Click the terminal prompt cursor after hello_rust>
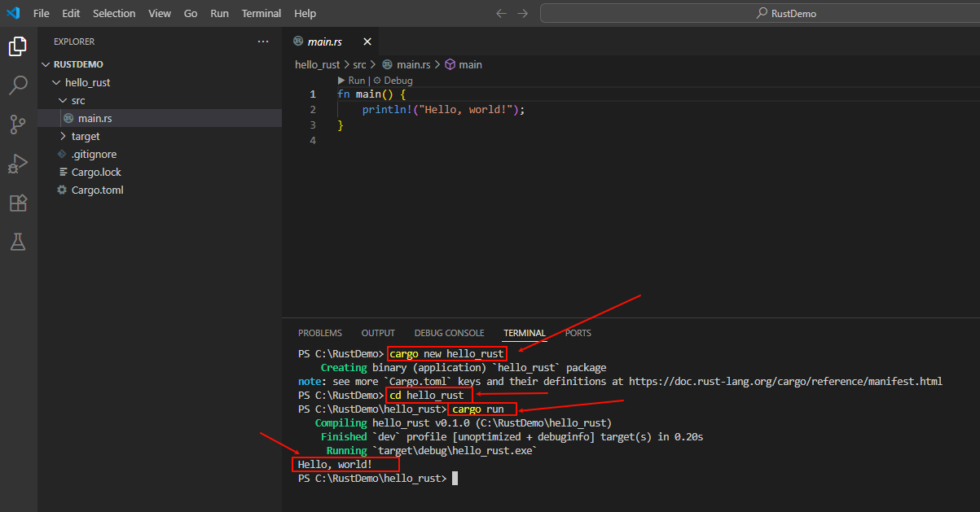Image resolution: width=980 pixels, height=512 pixels. tap(455, 479)
